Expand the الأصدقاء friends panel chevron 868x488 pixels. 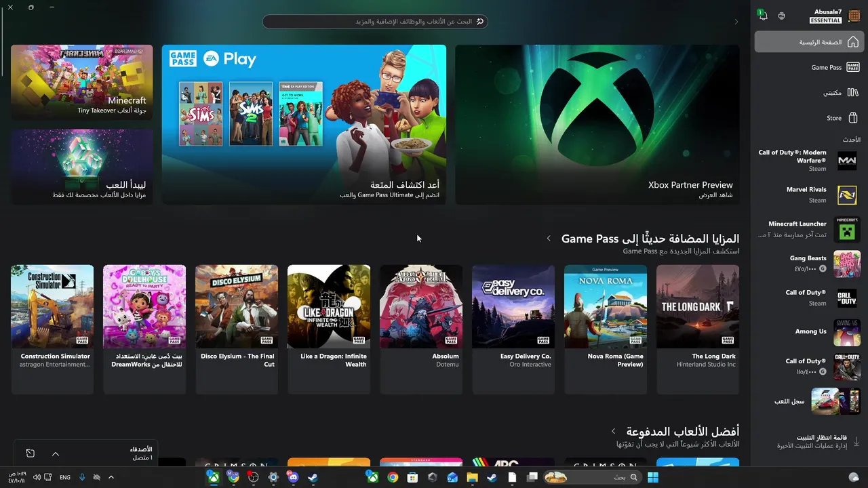coord(56,453)
